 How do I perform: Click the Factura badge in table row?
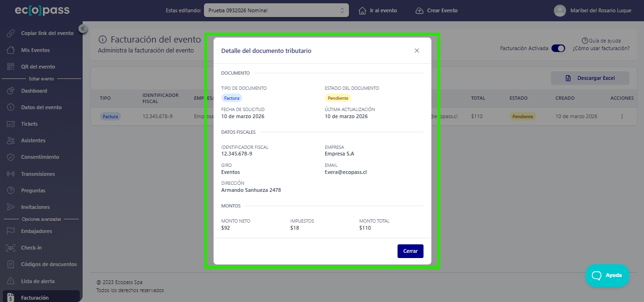click(x=110, y=116)
